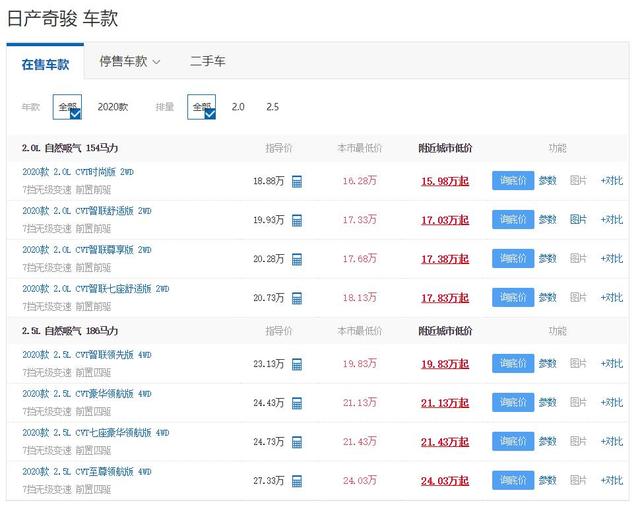Open nearby city price 17.03万起

pos(445,220)
